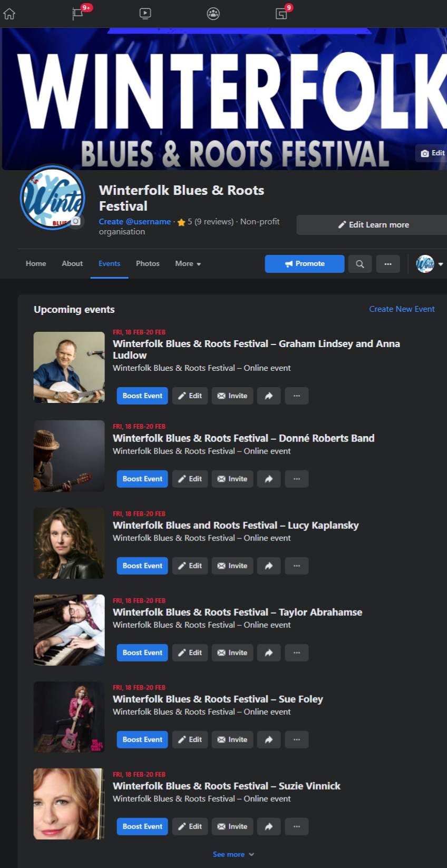Switch to the Photos tab

point(148,264)
